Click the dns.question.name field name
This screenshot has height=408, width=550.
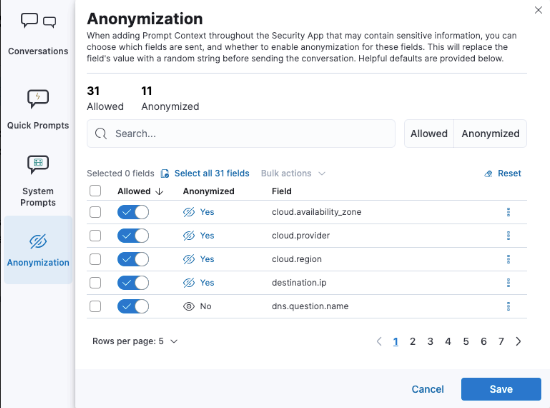coord(310,306)
